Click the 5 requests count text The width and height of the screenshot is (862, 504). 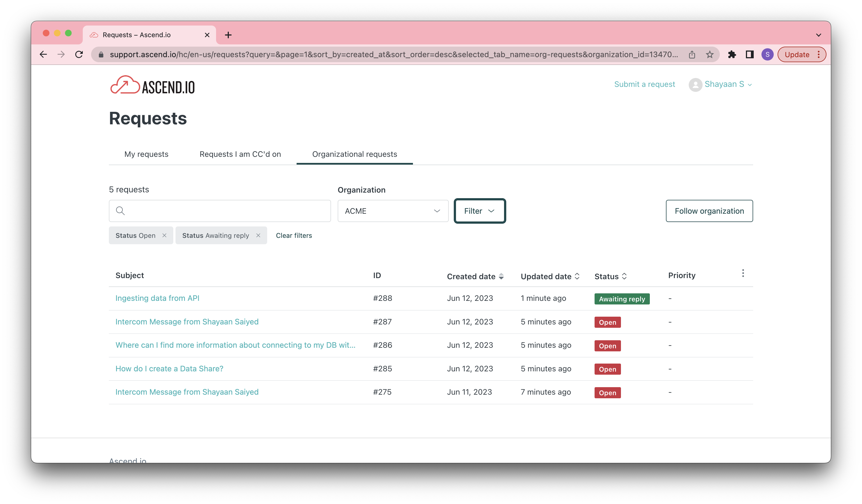[129, 190]
